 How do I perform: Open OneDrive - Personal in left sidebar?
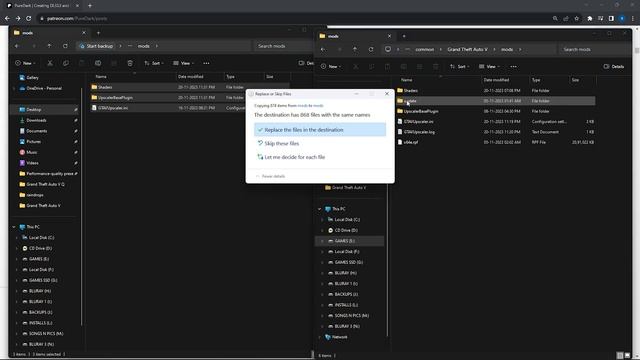[x=40, y=88]
